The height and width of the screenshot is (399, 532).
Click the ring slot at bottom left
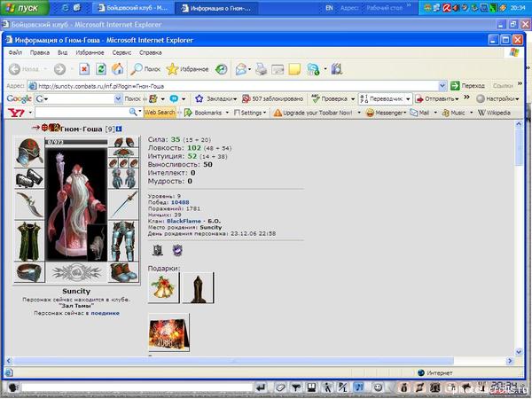[29, 272]
